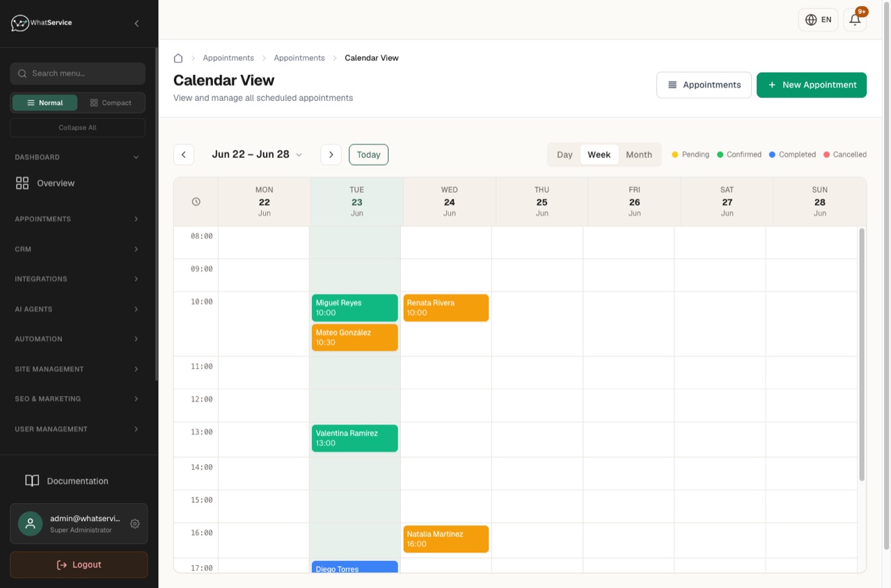Click the SAT 27 Jun column header
This screenshot has height=588, width=891.
click(x=727, y=202)
